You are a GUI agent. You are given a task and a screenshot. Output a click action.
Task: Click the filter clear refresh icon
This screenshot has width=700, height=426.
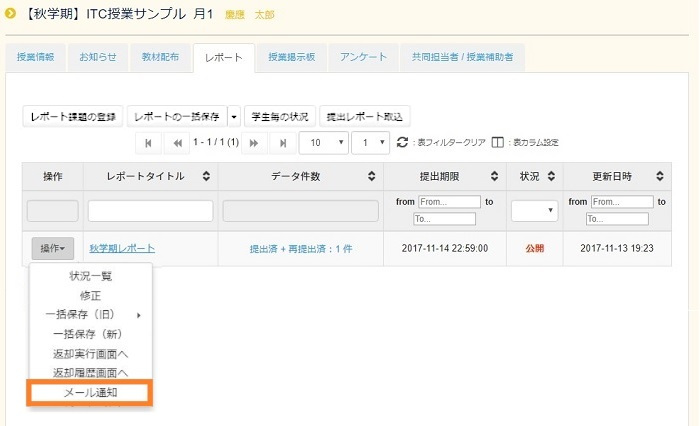click(x=403, y=143)
